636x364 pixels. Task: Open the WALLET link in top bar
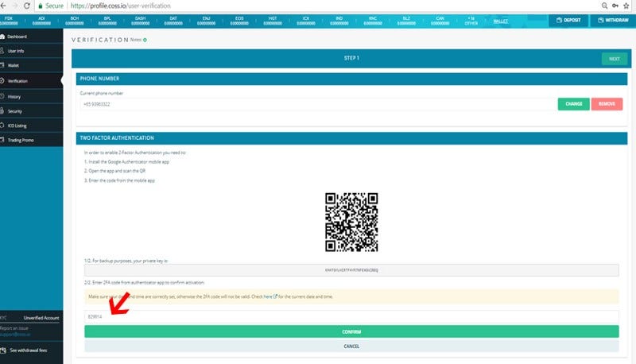point(501,21)
